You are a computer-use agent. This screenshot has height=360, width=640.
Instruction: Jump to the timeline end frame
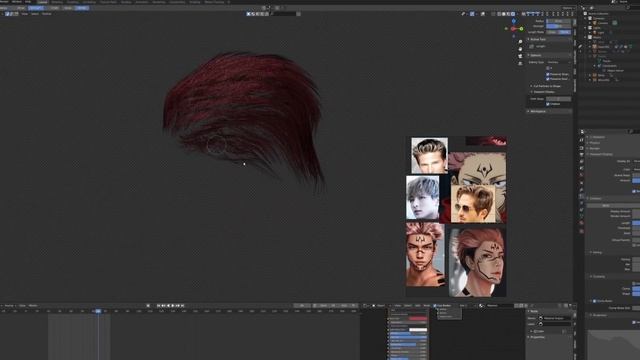pyautogui.click(x=182, y=305)
